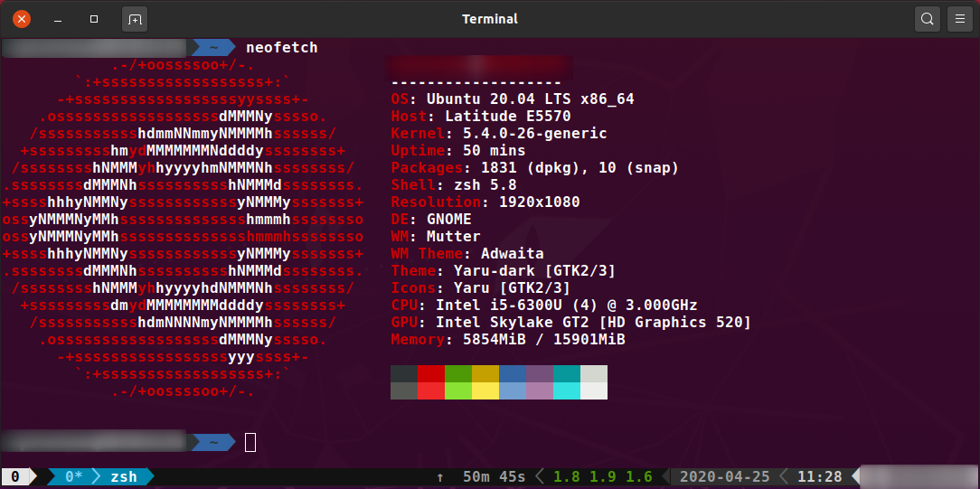This screenshot has width=980, height=489.
Task: Click the uptime arrow in tmux status bar
Action: pos(440,477)
